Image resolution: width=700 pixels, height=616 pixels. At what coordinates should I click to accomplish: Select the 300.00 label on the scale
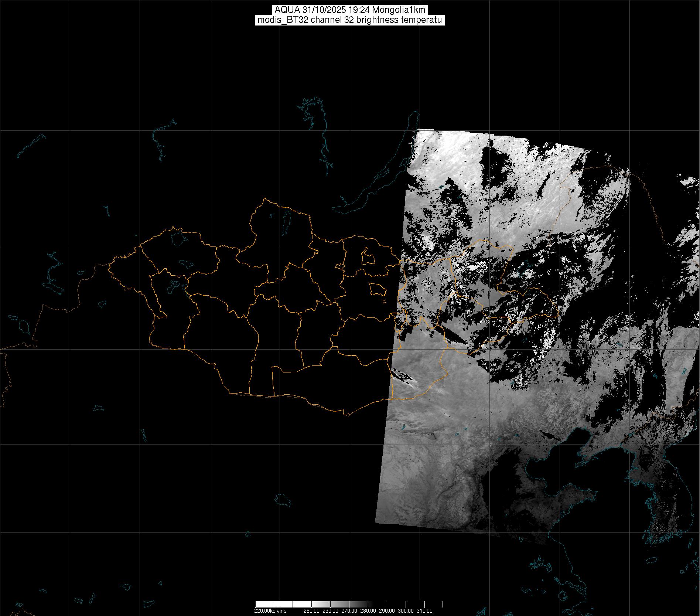[x=406, y=611]
